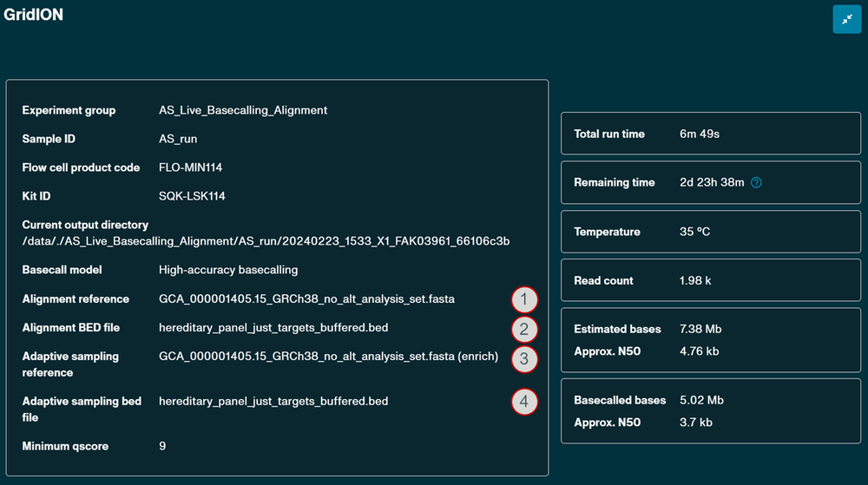Select the current output directory path
The width and height of the screenshot is (868, 485).
point(266,241)
